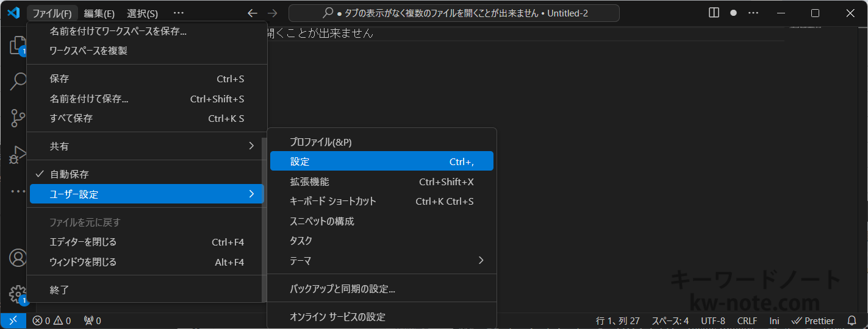Click the Prettier status bar button
Image resolution: width=868 pixels, height=329 pixels.
[812, 320]
